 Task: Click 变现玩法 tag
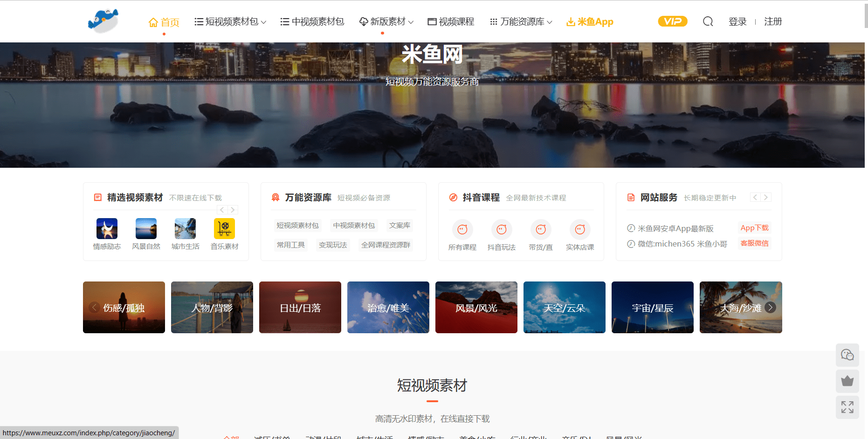[x=333, y=245]
